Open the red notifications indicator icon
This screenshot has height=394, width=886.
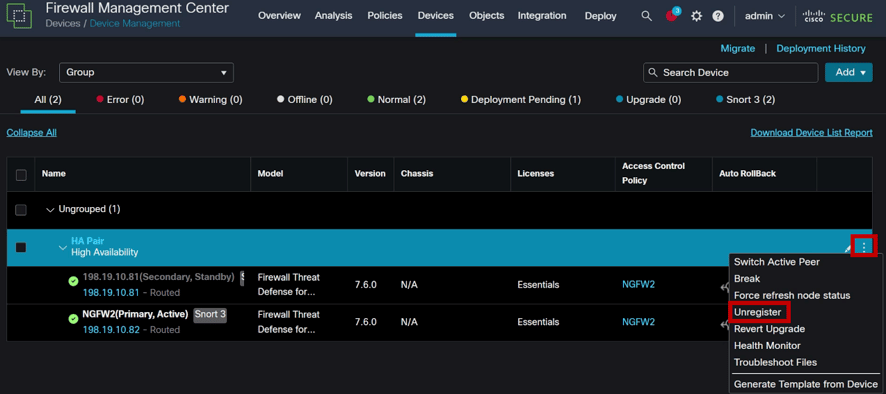tap(672, 15)
